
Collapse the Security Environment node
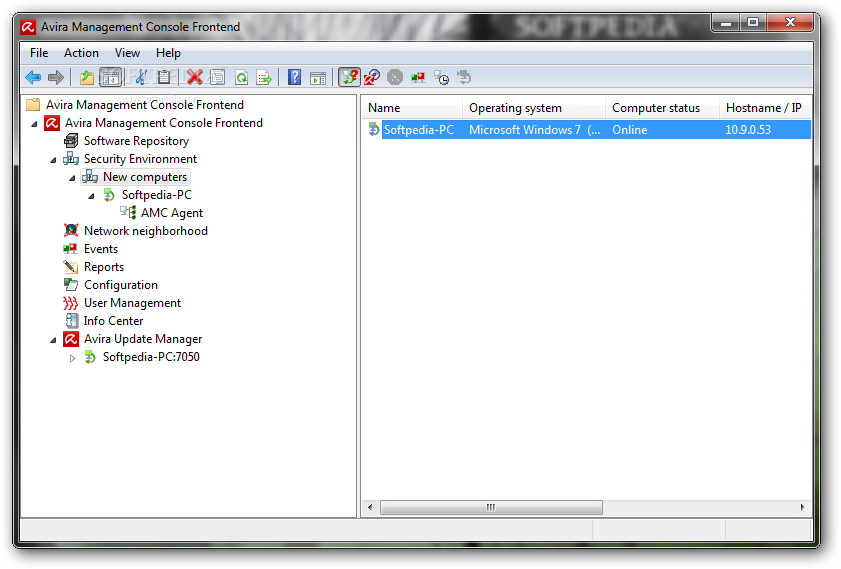[x=53, y=160]
